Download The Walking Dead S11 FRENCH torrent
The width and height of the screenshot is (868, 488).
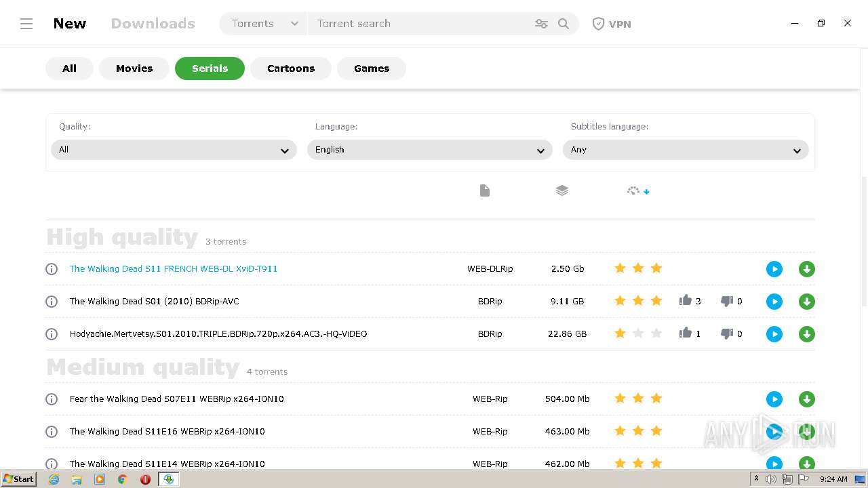pos(807,269)
